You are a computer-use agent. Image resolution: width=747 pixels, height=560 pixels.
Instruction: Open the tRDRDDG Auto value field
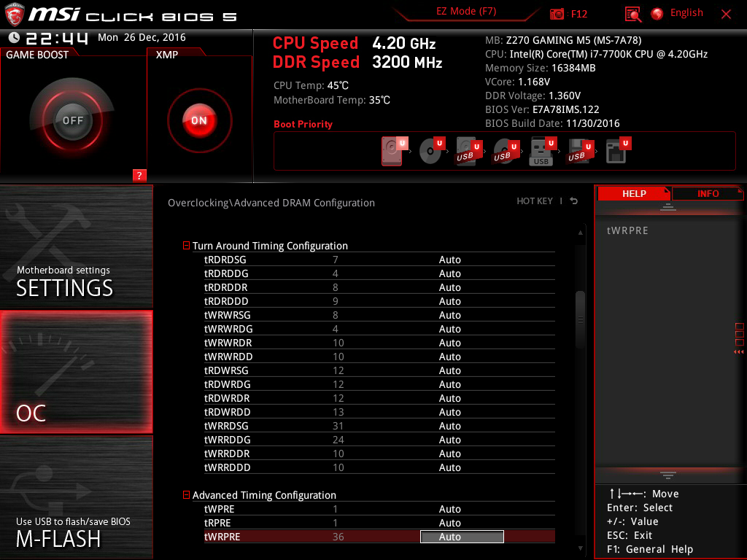pyautogui.click(x=449, y=273)
